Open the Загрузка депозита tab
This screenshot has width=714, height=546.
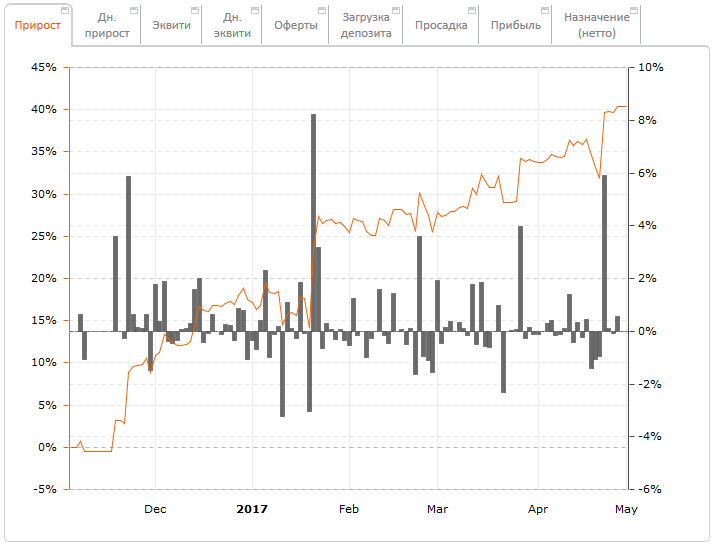[367, 26]
